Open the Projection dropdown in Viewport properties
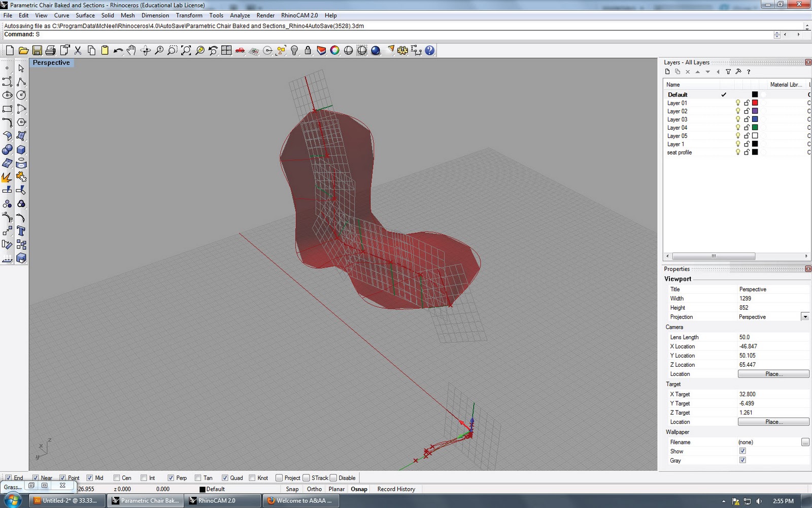This screenshot has width=812, height=508. pos(805,316)
